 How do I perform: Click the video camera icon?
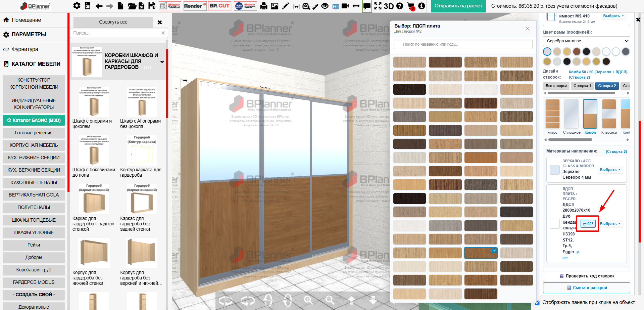pyautogui.click(x=345, y=6)
